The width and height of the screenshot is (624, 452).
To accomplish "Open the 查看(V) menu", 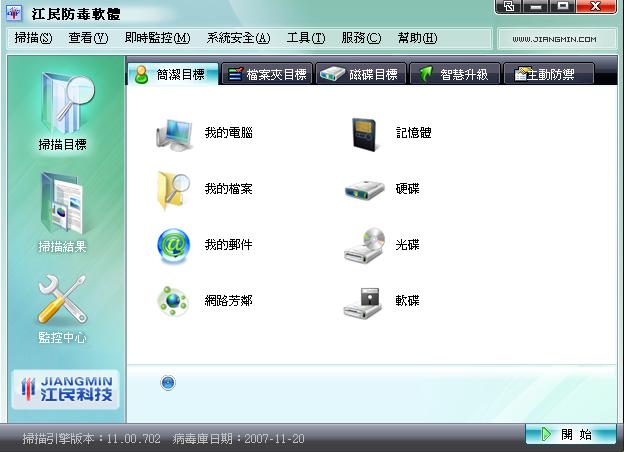I will point(88,38).
